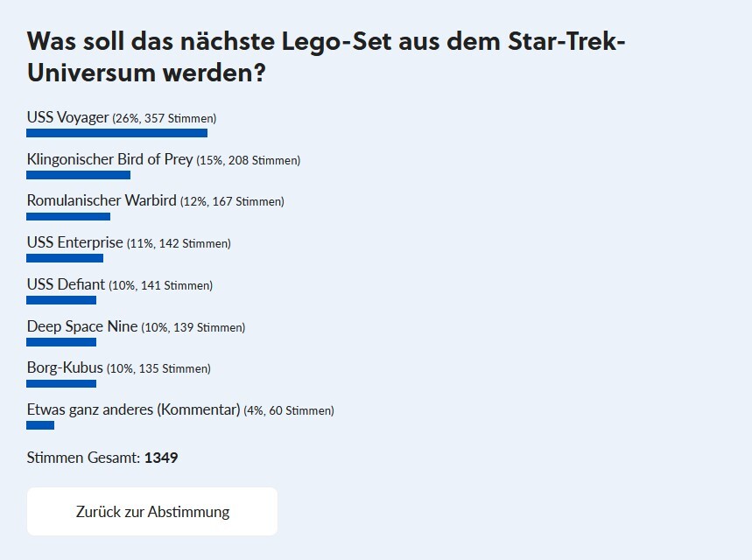752x560 pixels.
Task: Click the Deep Space Nine result entry
Action: [82, 326]
